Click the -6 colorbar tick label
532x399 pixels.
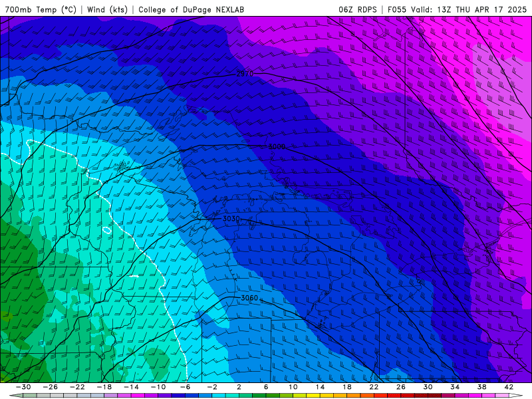186,387
